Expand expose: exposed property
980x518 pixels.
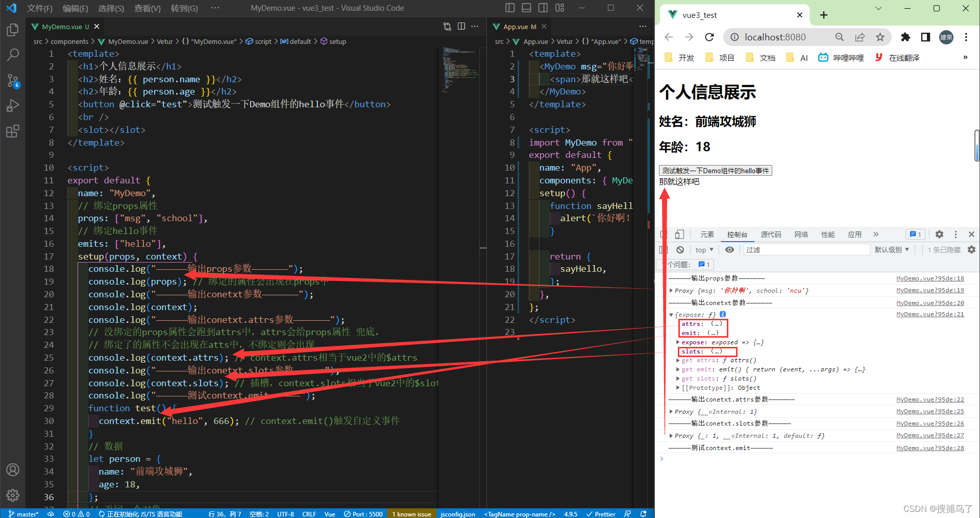tap(678, 342)
